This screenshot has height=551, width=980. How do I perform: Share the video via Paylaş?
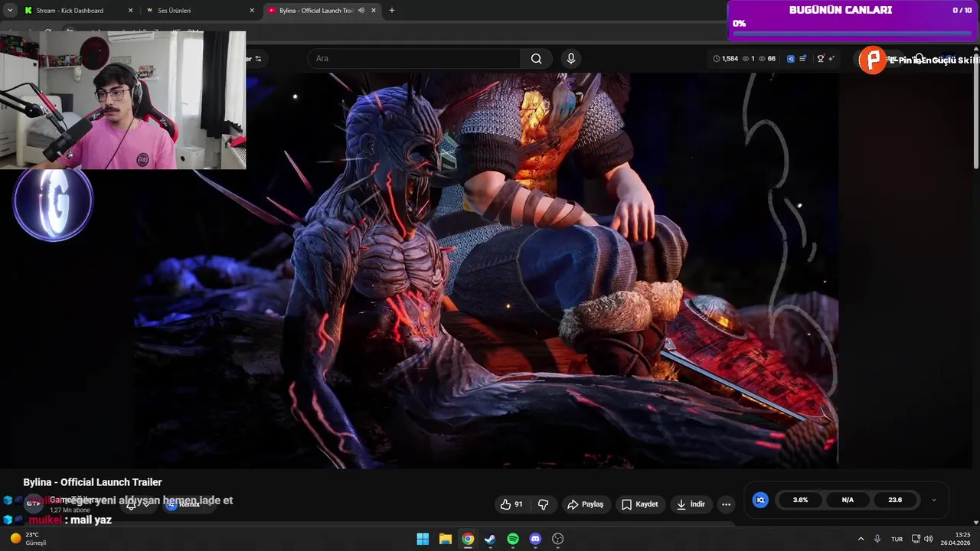coord(585,504)
